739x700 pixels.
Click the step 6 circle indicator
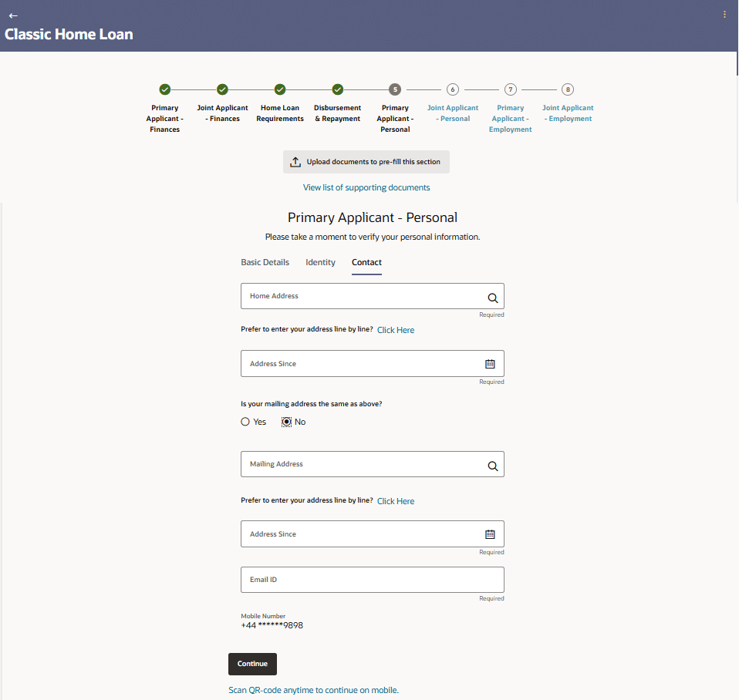pyautogui.click(x=453, y=89)
